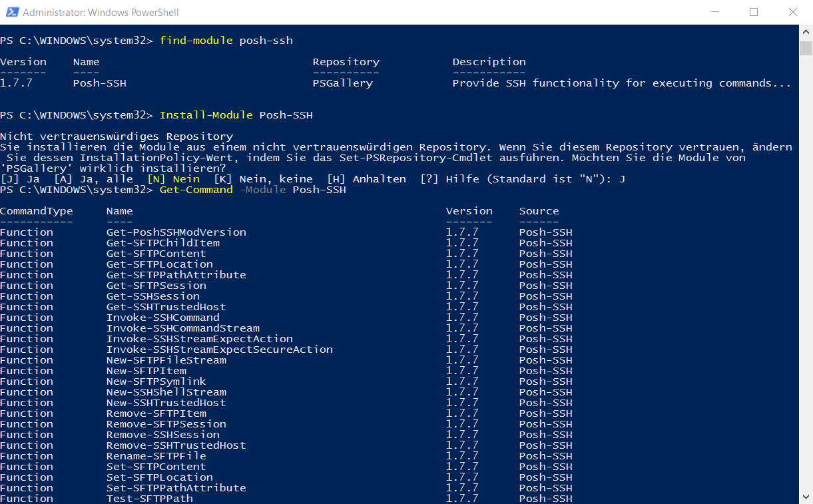Click the 'Install-Module Posh-SSH' command text

[236, 115]
